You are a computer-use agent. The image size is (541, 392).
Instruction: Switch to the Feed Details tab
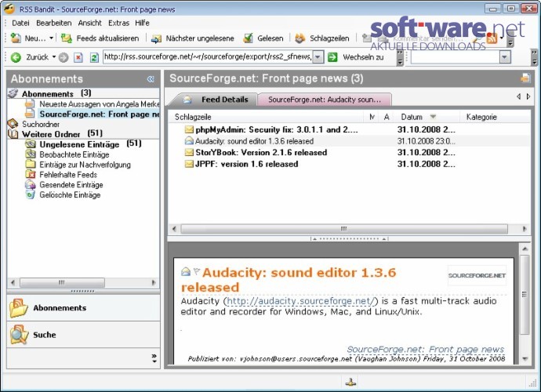(216, 100)
